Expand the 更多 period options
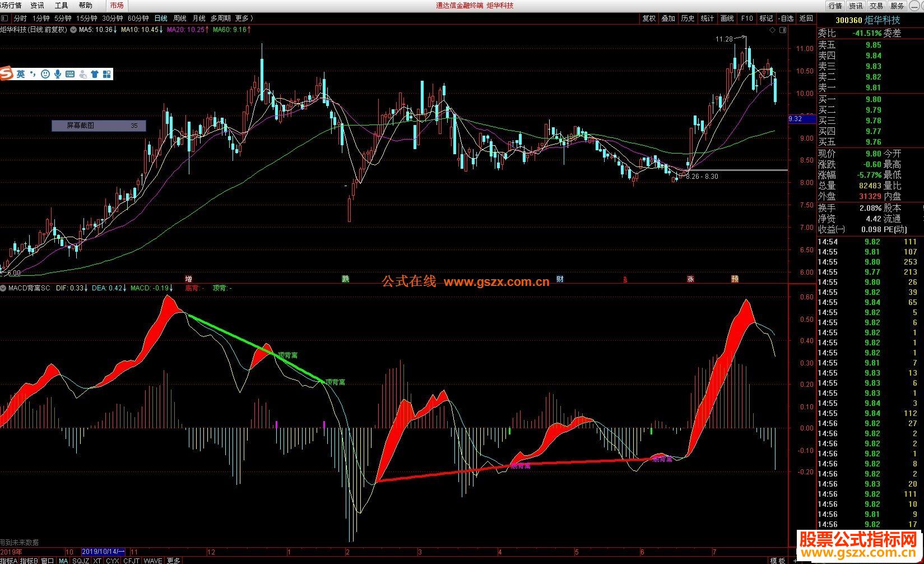The image size is (924, 564). click(244, 19)
